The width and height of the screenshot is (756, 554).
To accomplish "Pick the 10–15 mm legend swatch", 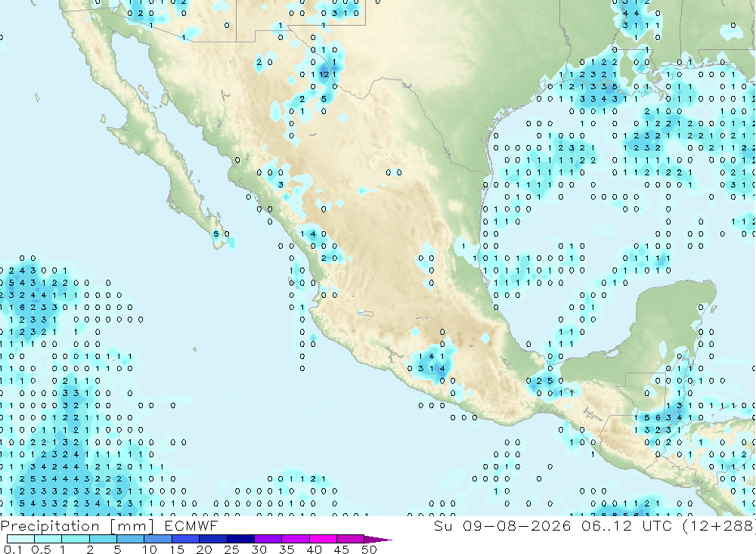I will point(158,539).
